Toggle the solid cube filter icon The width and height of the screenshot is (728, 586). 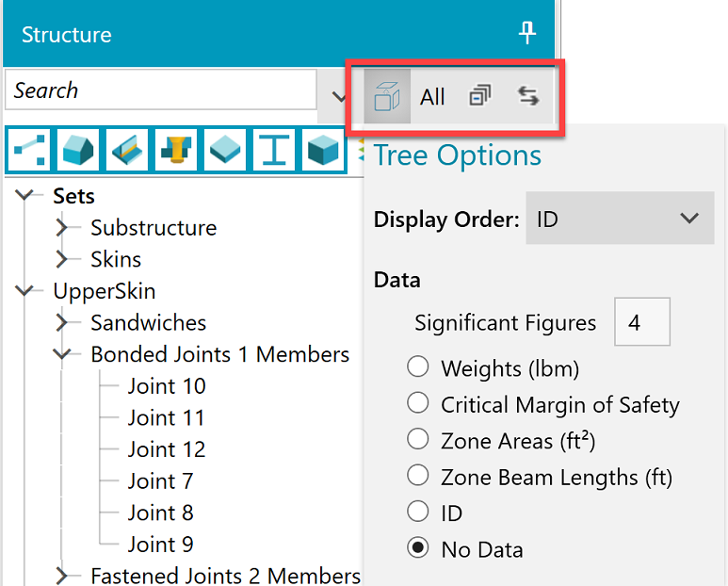(323, 150)
